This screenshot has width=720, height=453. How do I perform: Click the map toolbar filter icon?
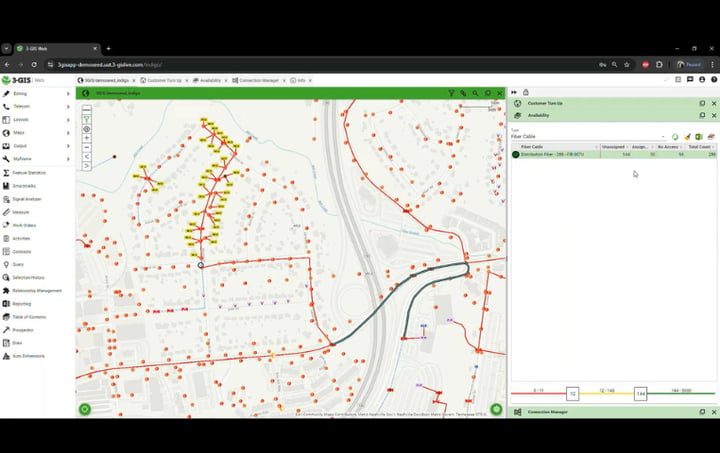[86, 119]
